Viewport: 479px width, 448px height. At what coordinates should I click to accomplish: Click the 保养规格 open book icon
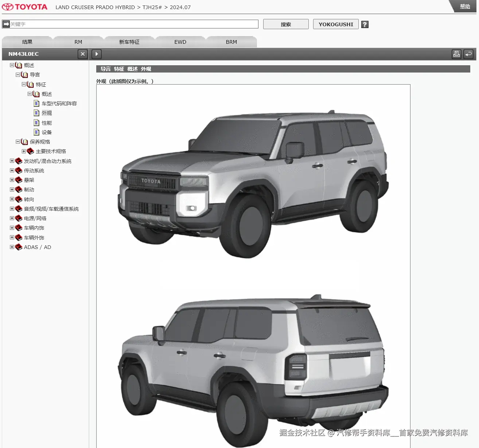click(24, 142)
